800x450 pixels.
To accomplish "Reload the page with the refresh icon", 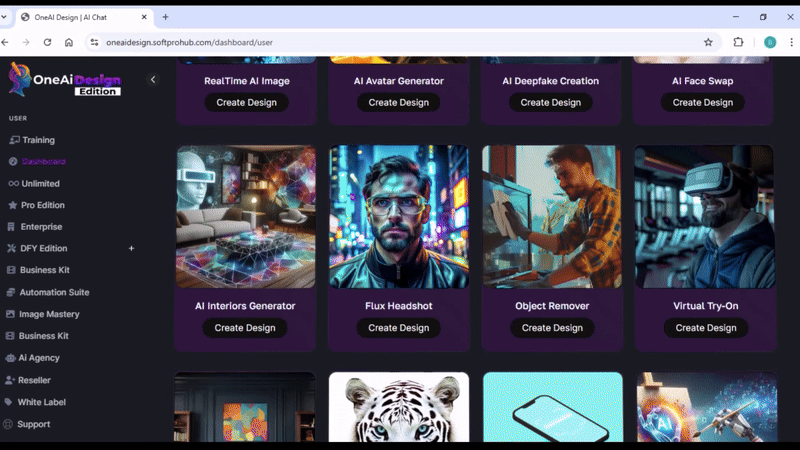I will point(47,42).
